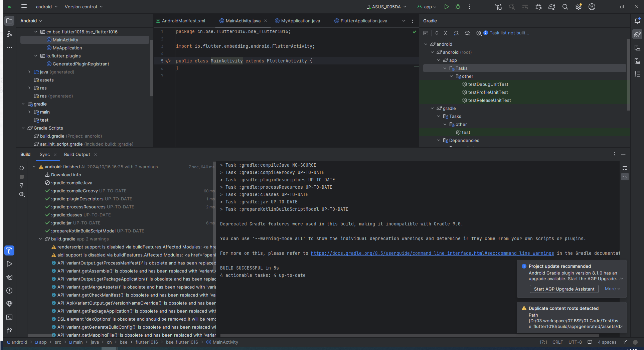Screen dimensions: 644x350
Task: Toggle scroll to end in build output
Action: click(x=625, y=177)
